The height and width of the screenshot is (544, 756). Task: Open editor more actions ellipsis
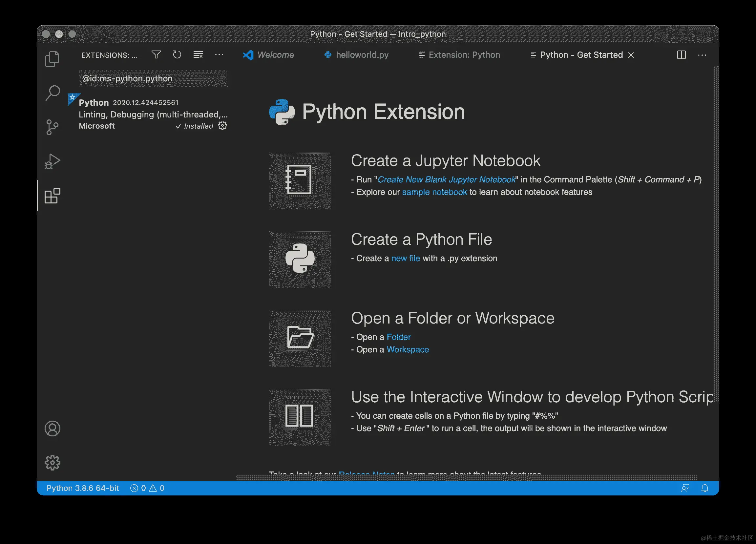[x=702, y=55]
